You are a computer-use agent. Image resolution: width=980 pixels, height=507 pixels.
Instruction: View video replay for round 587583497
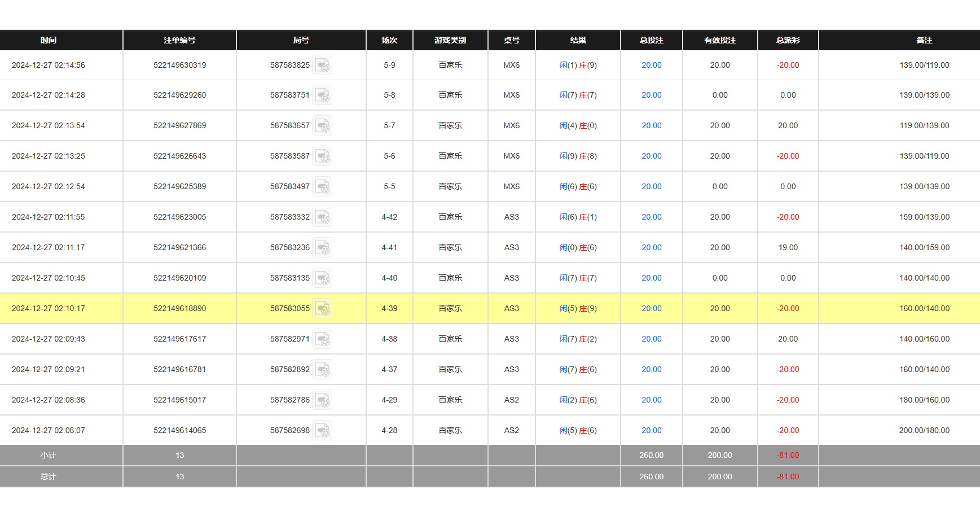tap(323, 187)
